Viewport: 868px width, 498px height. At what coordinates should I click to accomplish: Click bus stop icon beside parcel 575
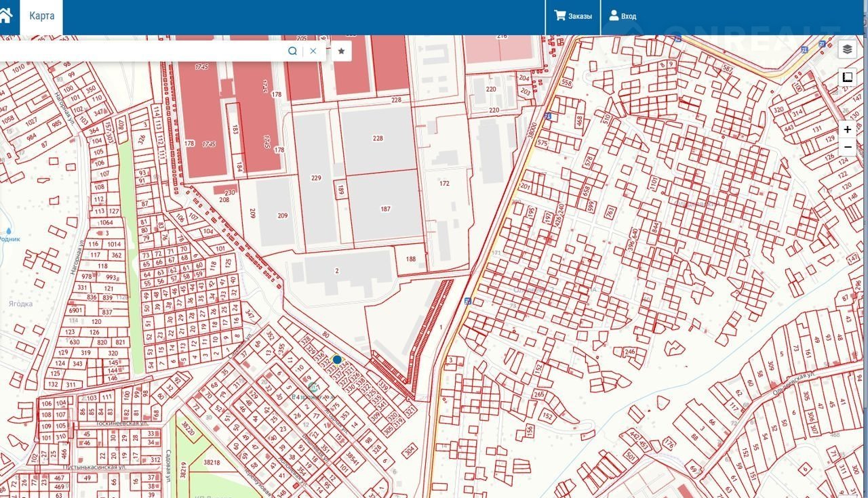coord(548,117)
